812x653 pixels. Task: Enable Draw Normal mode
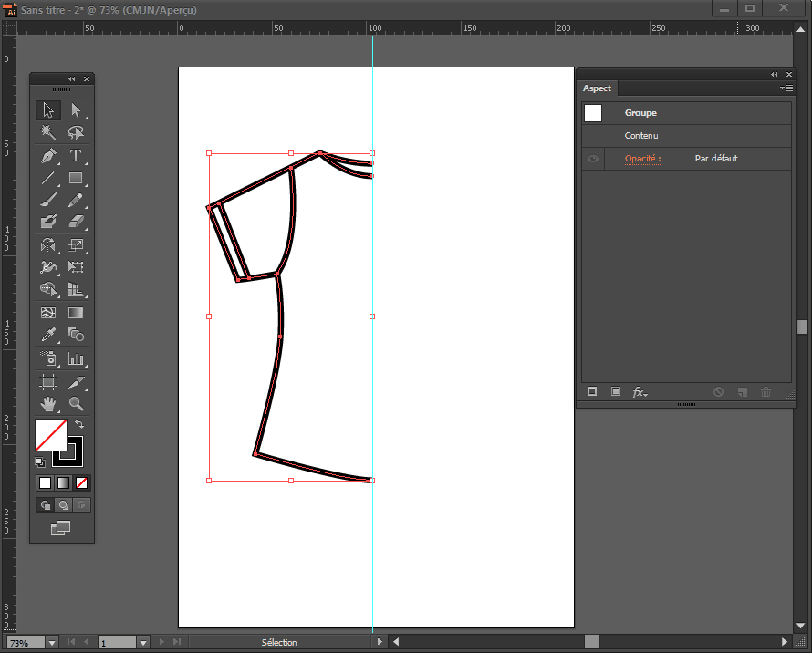[45, 505]
